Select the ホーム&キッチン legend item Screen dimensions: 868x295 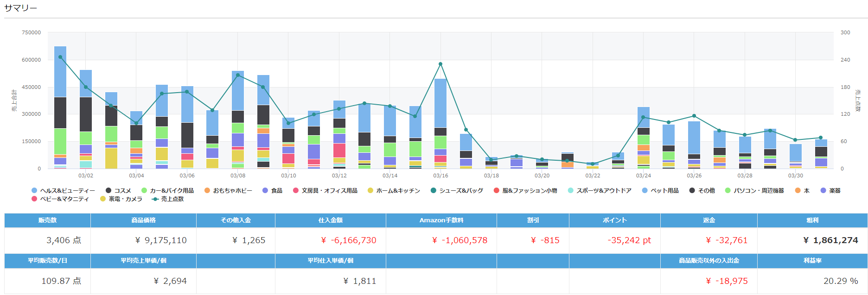tap(394, 191)
